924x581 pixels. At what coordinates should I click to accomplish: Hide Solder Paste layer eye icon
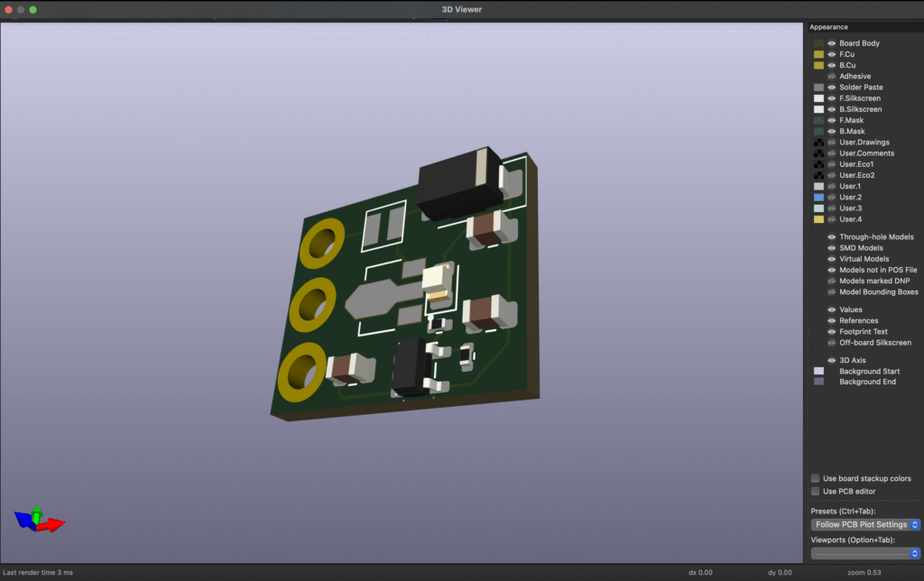(x=831, y=88)
